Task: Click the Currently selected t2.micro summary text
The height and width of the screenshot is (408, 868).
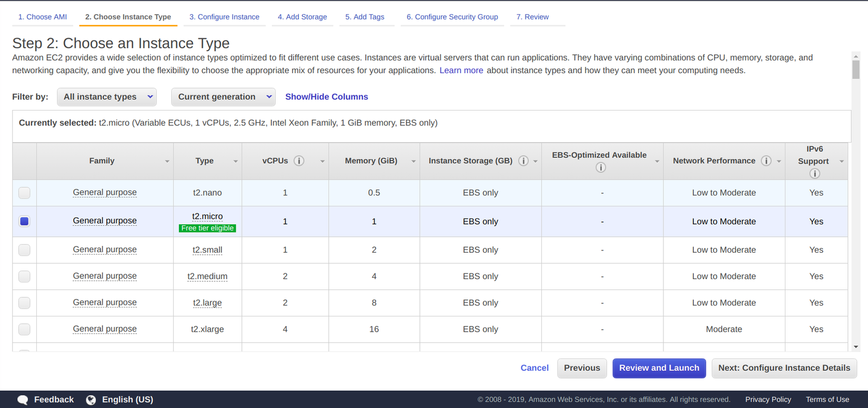Action: pyautogui.click(x=228, y=123)
